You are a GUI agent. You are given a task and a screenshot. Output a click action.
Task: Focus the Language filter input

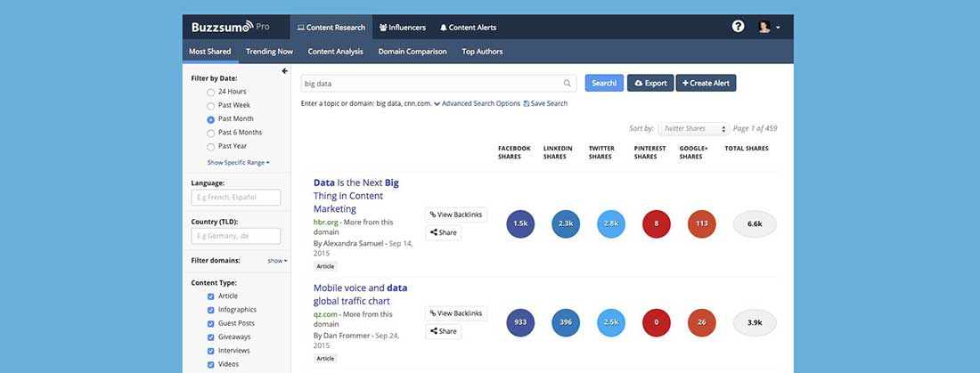pos(235,198)
